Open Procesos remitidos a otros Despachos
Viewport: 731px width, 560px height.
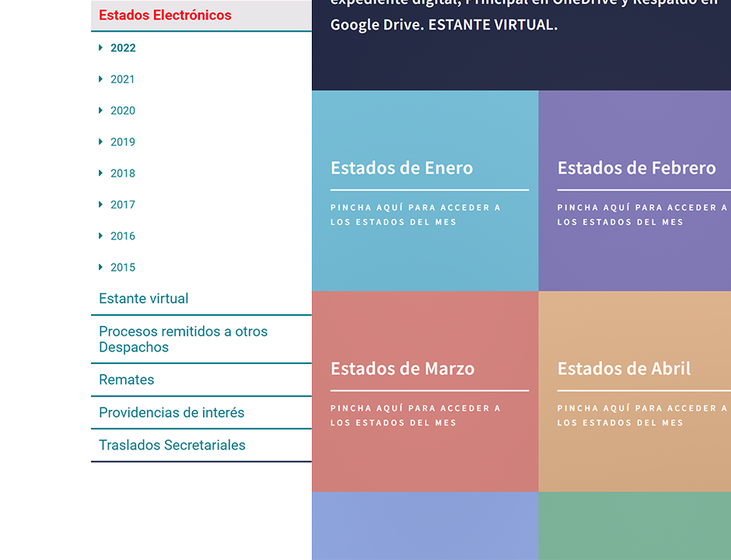pyautogui.click(x=183, y=339)
